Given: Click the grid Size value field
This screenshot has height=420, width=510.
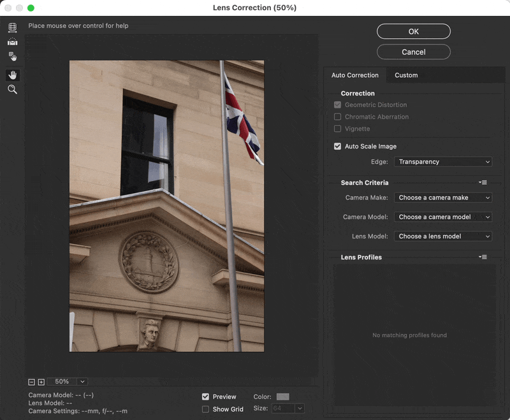Looking at the screenshot, I should (283, 409).
